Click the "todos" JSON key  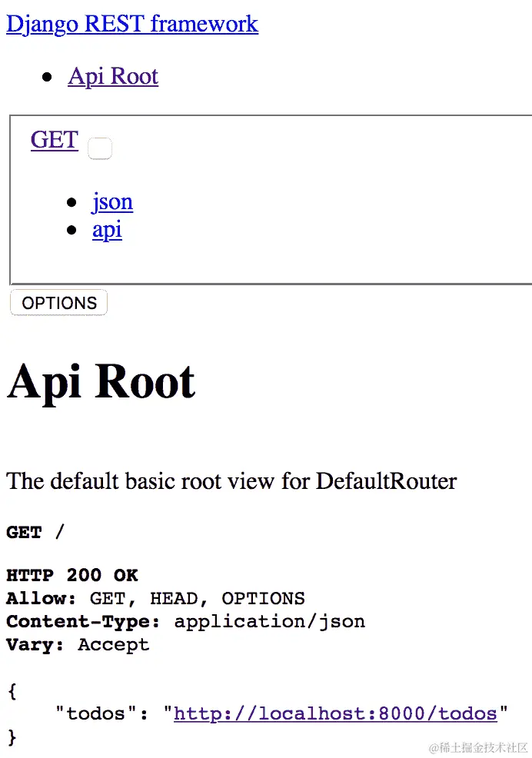pos(96,713)
